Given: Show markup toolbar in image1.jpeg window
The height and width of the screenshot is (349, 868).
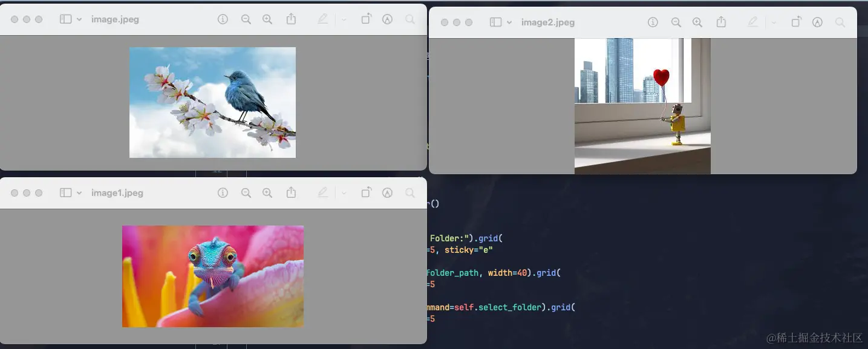Looking at the screenshot, I should coord(388,193).
